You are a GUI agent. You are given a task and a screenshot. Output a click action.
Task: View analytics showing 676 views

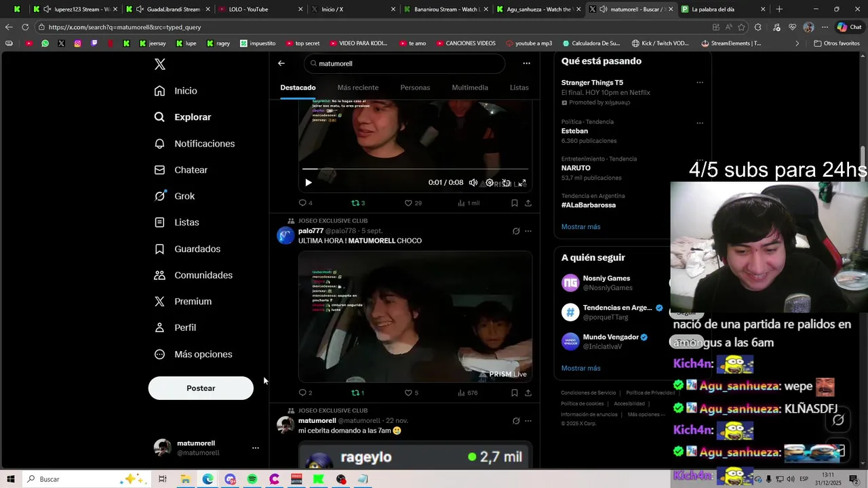tap(468, 392)
